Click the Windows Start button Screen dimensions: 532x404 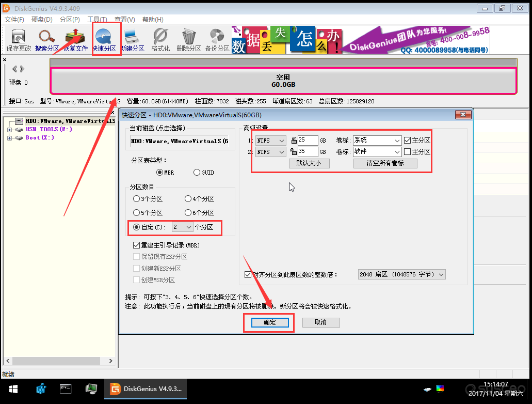coord(13,389)
